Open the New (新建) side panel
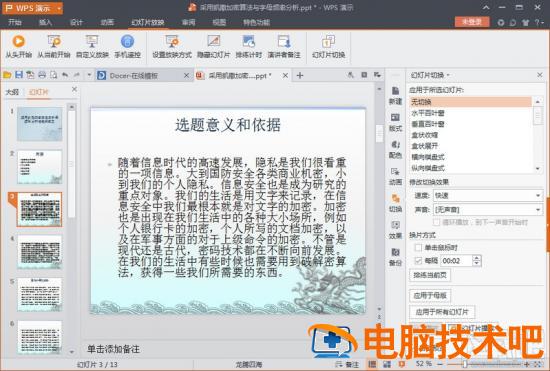550x371 pixels. pos(395,95)
